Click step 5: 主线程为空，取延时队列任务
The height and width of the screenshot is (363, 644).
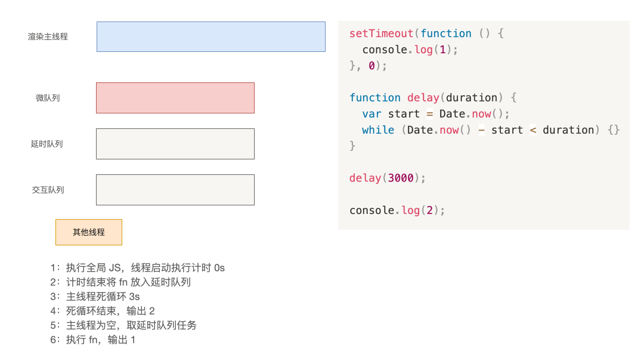123,325
